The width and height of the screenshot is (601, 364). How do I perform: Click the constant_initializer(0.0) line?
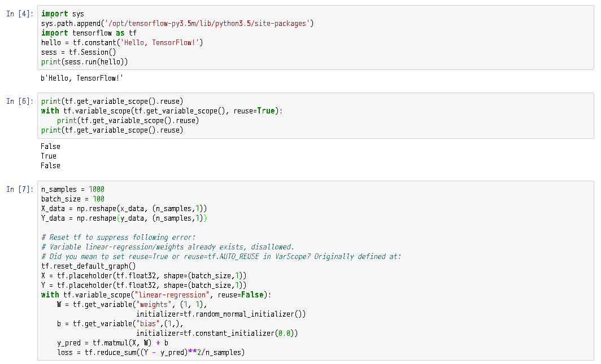[217, 334]
